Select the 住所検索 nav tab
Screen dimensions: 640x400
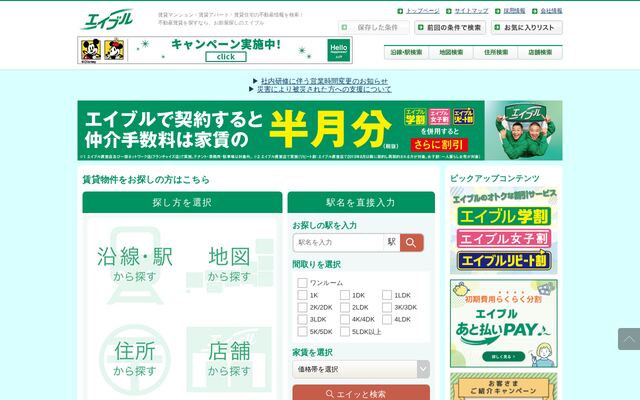coord(496,52)
